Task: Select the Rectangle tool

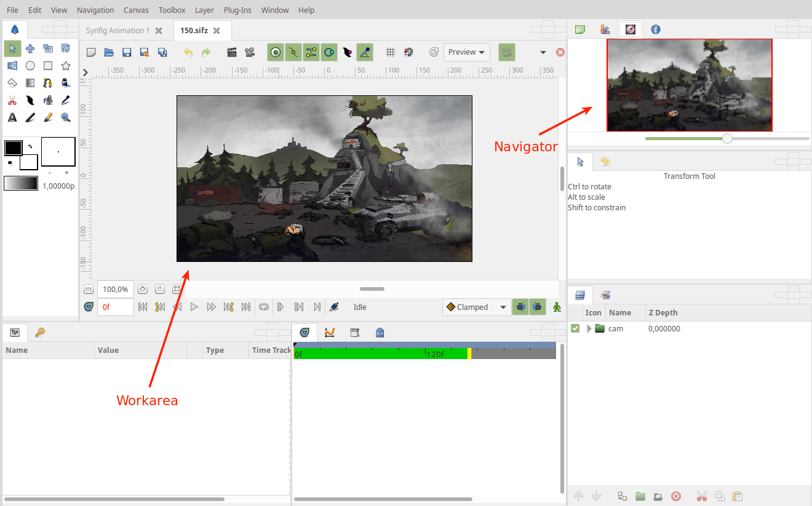Action: click(48, 65)
